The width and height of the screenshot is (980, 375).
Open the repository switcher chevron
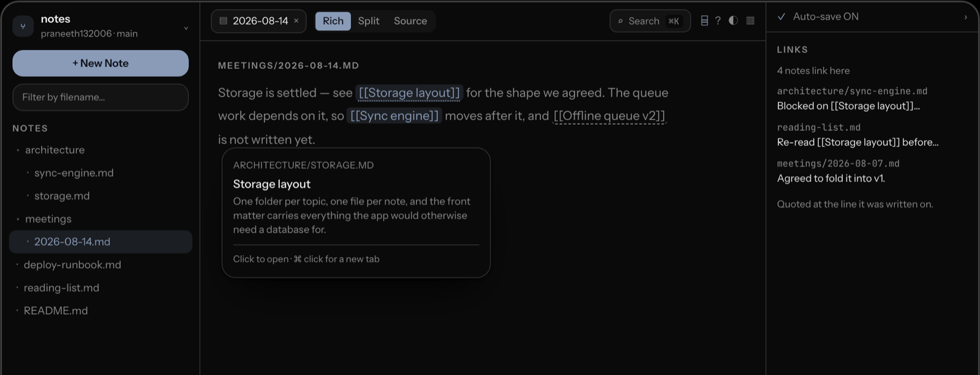pyautogui.click(x=186, y=28)
